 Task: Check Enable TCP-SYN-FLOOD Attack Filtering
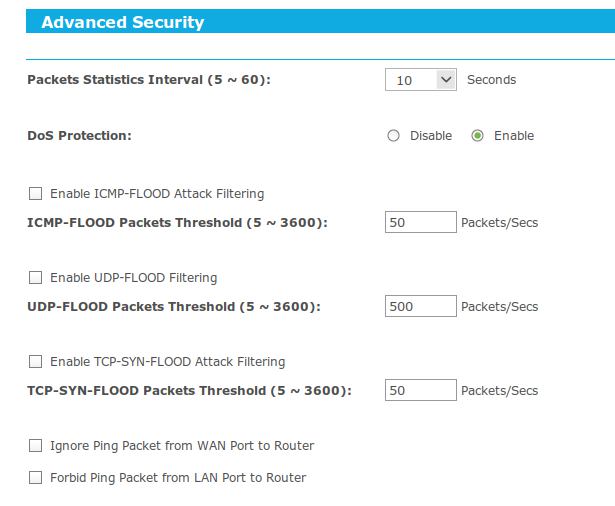coord(36,362)
